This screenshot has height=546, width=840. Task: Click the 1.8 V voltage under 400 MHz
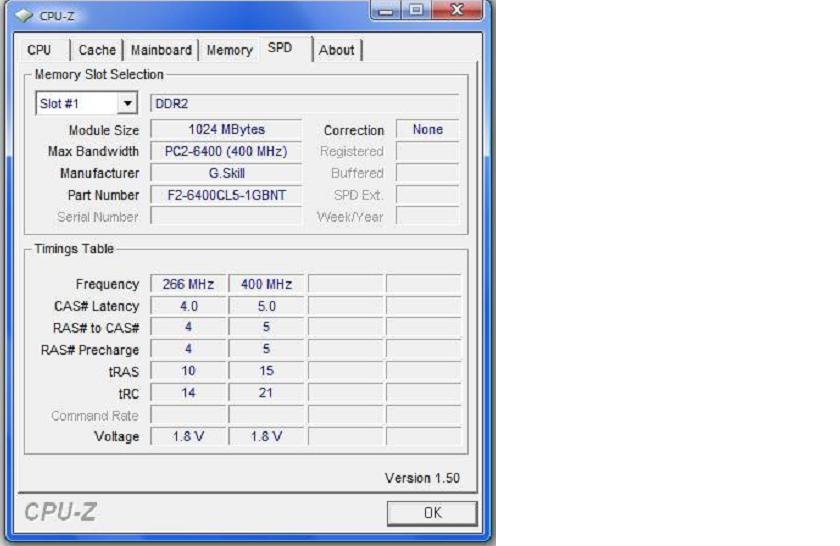[x=266, y=437]
